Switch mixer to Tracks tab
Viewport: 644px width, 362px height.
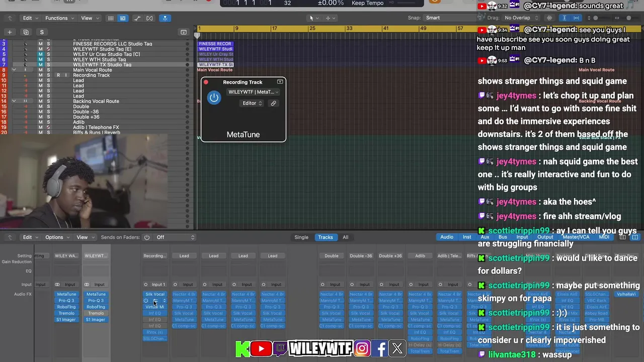click(x=325, y=237)
